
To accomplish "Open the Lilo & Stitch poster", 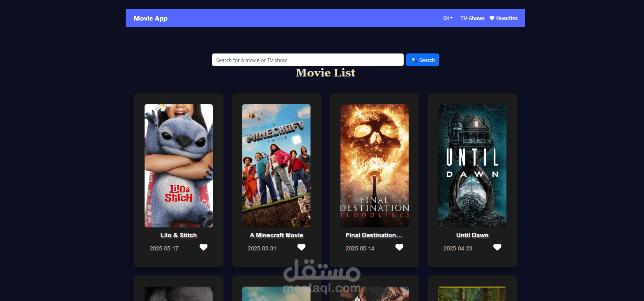I will 179,166.
